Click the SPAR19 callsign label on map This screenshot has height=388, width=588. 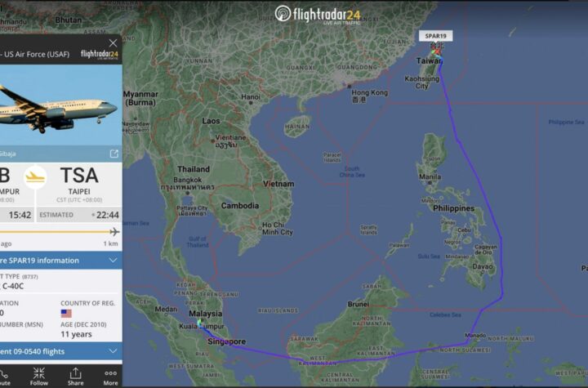coord(436,36)
